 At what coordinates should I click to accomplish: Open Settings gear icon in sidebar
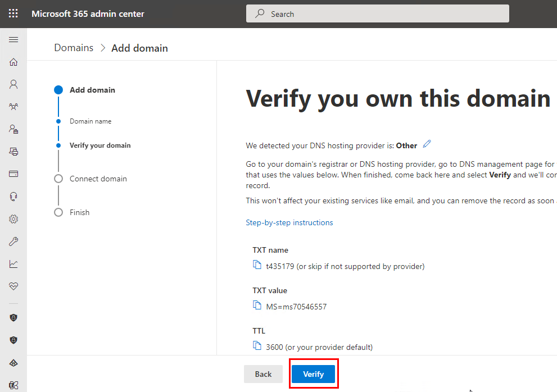pyautogui.click(x=13, y=219)
